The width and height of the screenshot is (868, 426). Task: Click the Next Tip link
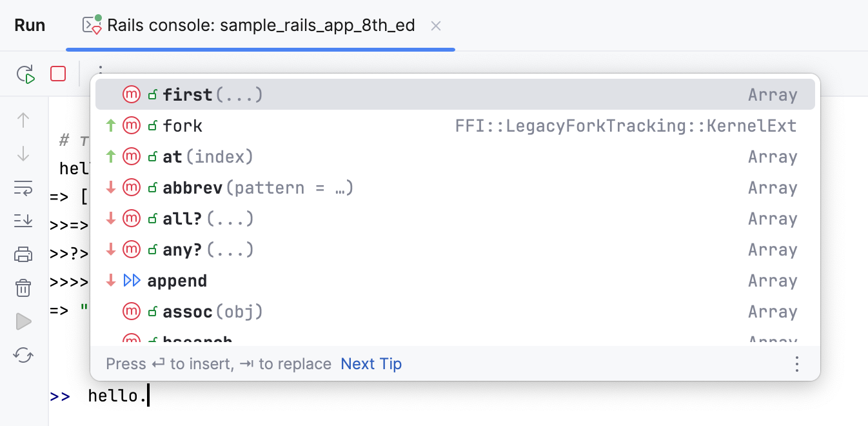[371, 364]
